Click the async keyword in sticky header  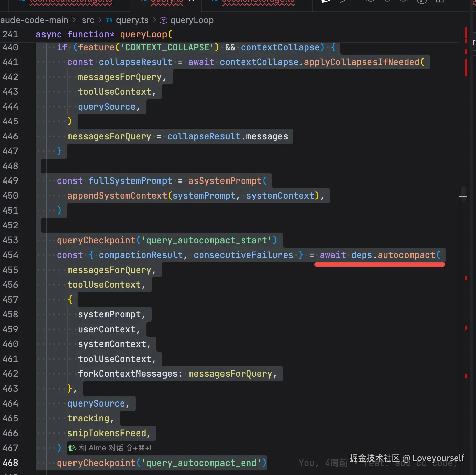[49, 34]
